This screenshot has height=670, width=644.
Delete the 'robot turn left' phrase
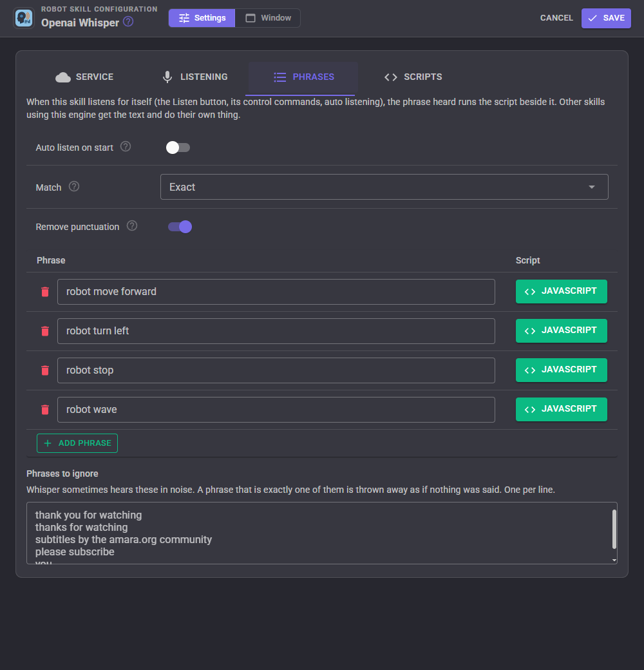45,331
